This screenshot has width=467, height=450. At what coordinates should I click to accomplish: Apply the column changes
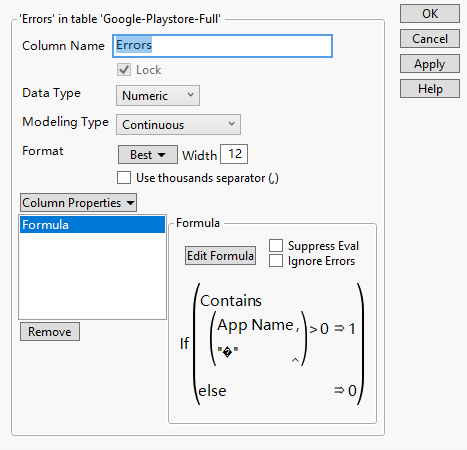[x=430, y=64]
